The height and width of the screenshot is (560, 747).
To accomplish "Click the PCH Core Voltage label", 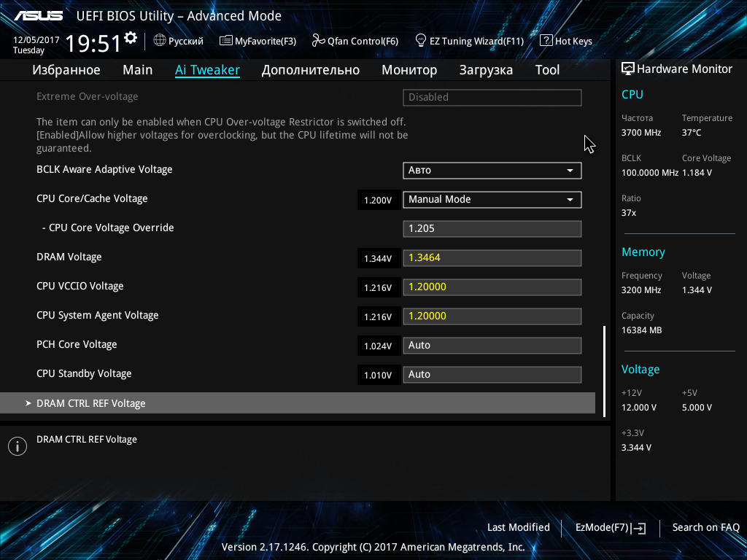I will tap(77, 344).
